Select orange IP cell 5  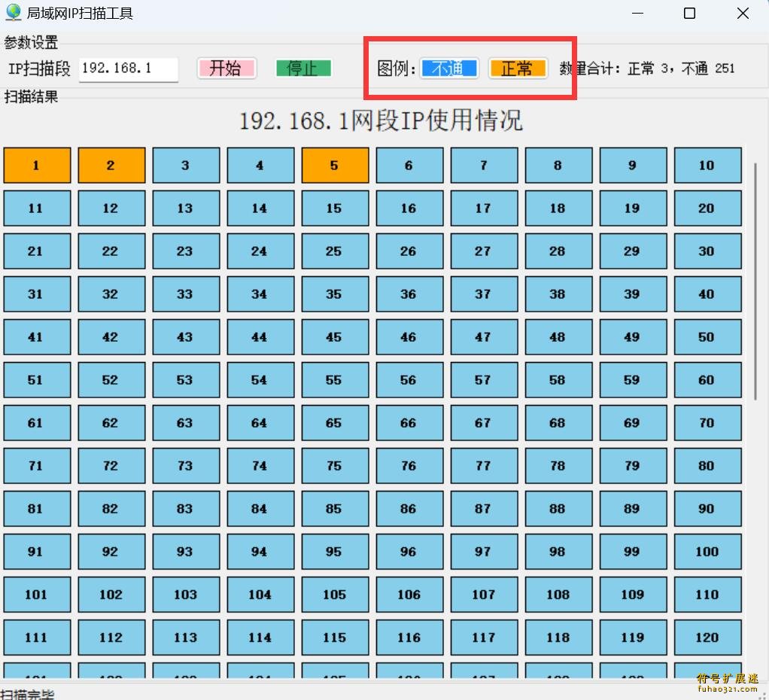[x=335, y=166]
